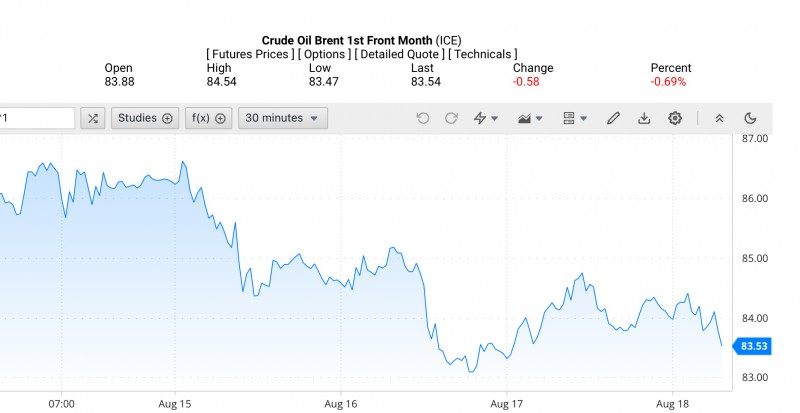
Task: View the Detailed Quote page
Action: (399, 54)
